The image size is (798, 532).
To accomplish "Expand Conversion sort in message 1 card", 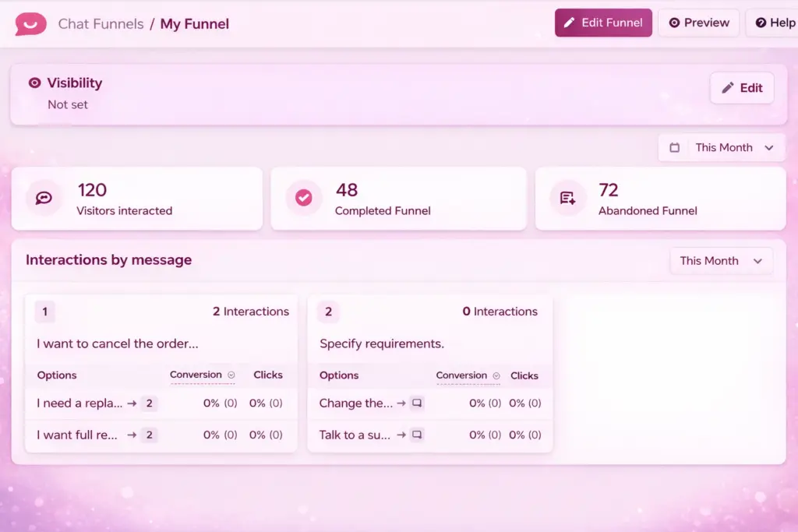I will coord(231,375).
